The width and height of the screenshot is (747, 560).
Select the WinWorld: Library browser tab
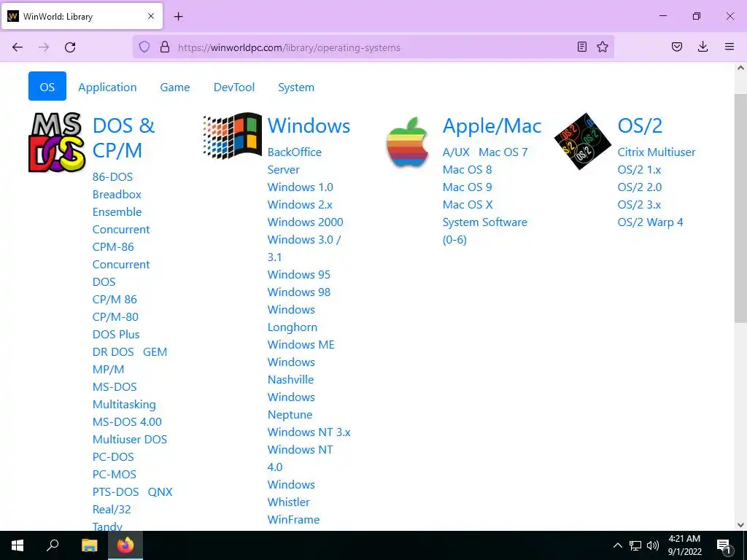(82, 17)
